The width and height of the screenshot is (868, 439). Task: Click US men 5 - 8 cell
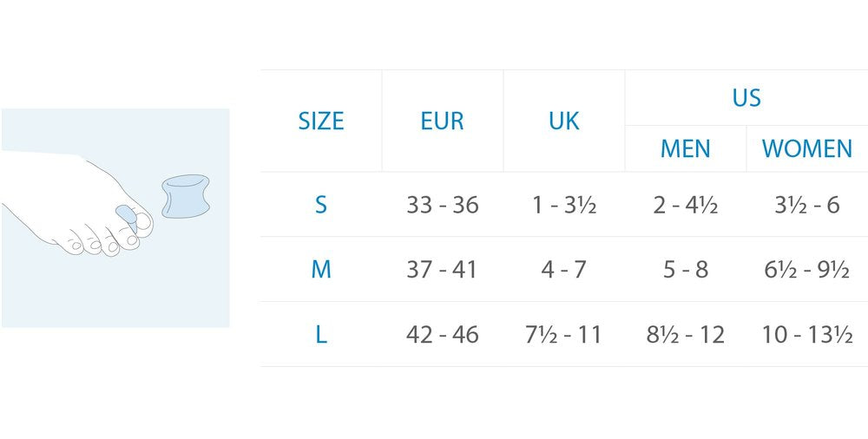coord(686,270)
